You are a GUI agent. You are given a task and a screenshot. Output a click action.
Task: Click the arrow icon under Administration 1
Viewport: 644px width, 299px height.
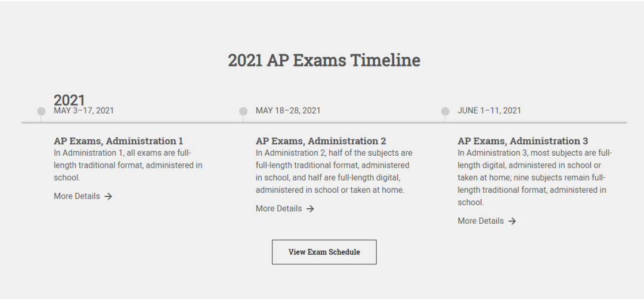tap(108, 196)
